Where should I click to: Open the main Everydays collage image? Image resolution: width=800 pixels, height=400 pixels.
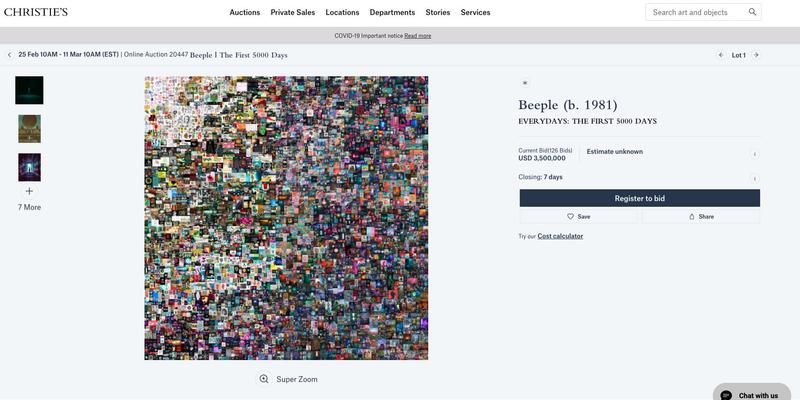click(x=286, y=218)
